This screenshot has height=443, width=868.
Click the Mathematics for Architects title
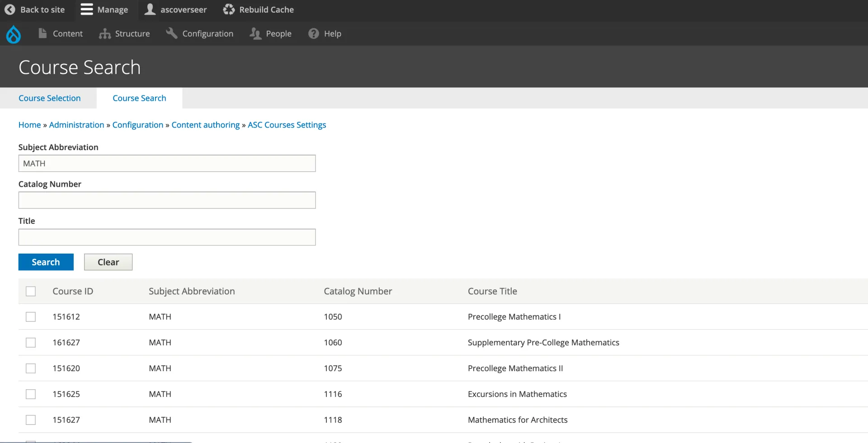(x=518, y=420)
